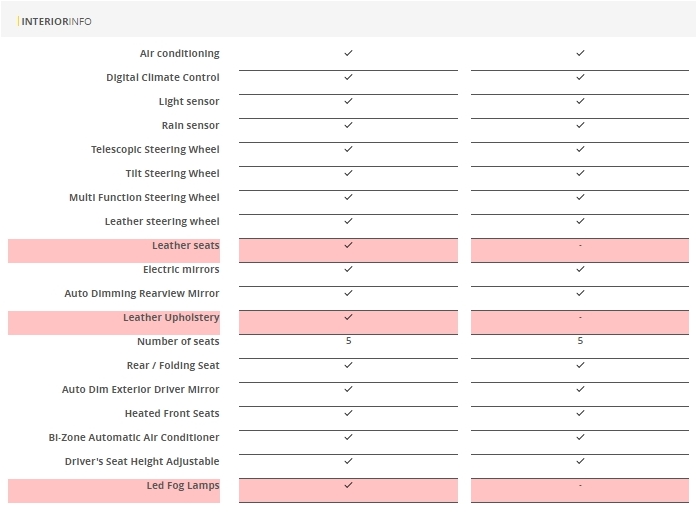The width and height of the screenshot is (696, 522).
Task: Click the dash for Leather seats in second column
Action: pyautogui.click(x=580, y=245)
